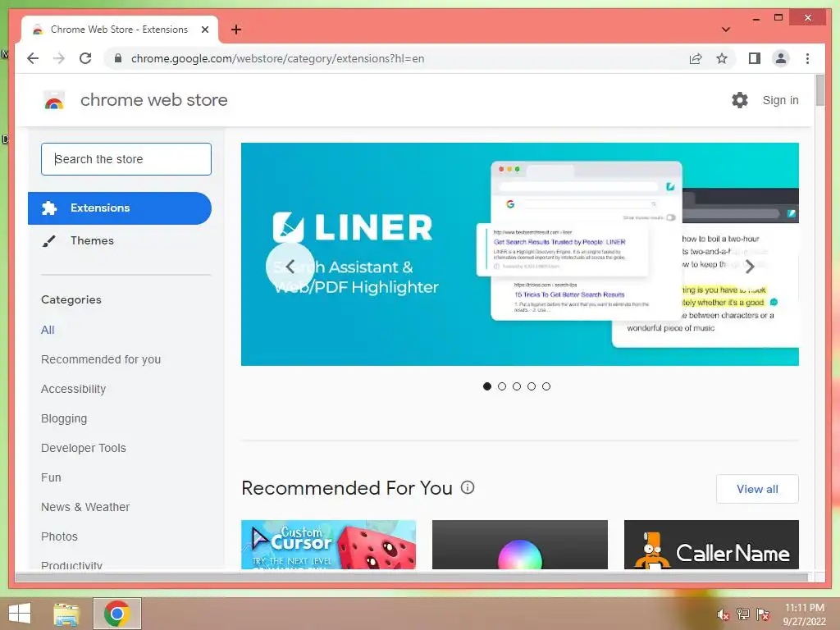The image size is (840, 630).
Task: Click the muted volume tray icon
Action: pyautogui.click(x=724, y=614)
